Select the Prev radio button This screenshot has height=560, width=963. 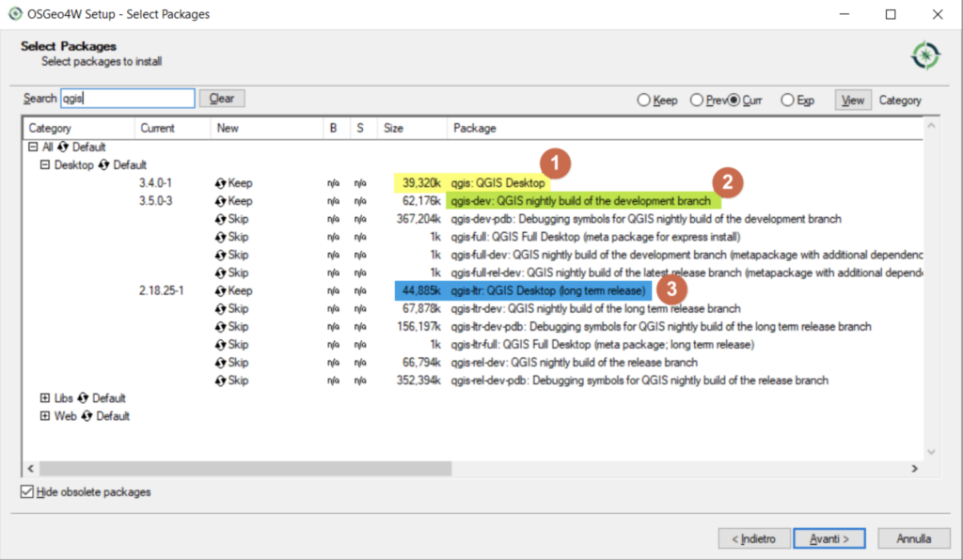[697, 100]
